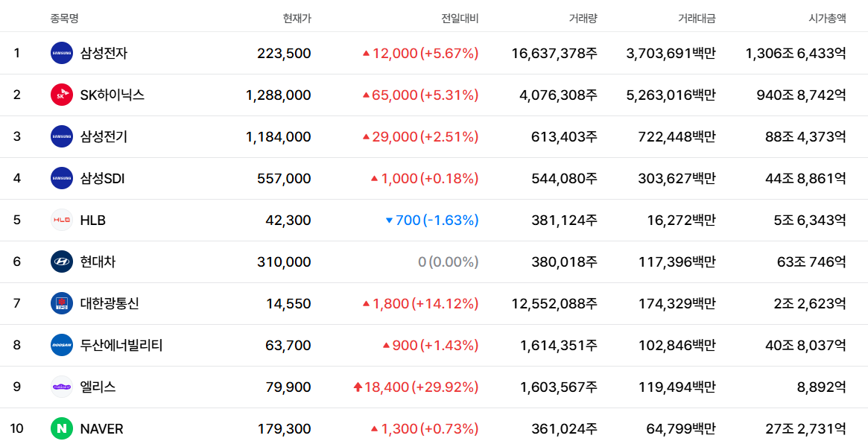Image resolution: width=868 pixels, height=447 pixels.
Task: Open the 두산에너빌리티 stock name link
Action: click(x=121, y=345)
